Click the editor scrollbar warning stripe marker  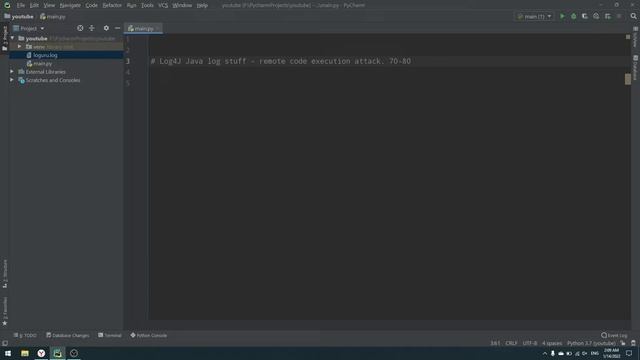(x=628, y=79)
